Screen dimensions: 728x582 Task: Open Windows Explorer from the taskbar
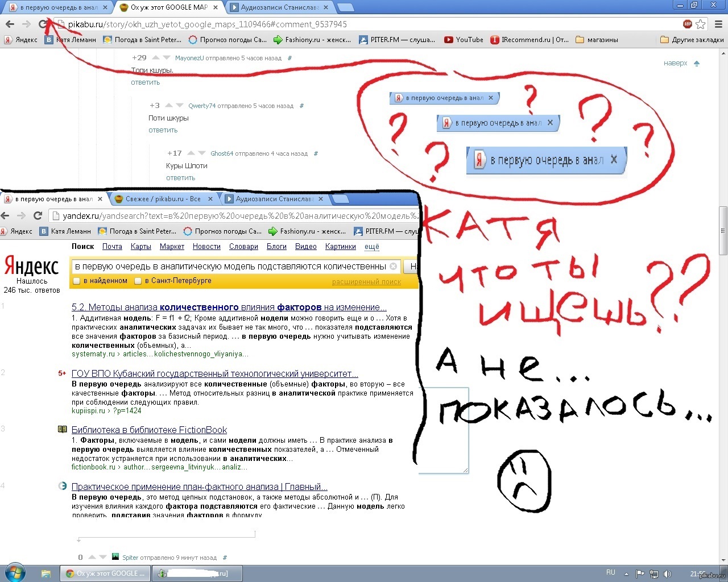point(46,573)
